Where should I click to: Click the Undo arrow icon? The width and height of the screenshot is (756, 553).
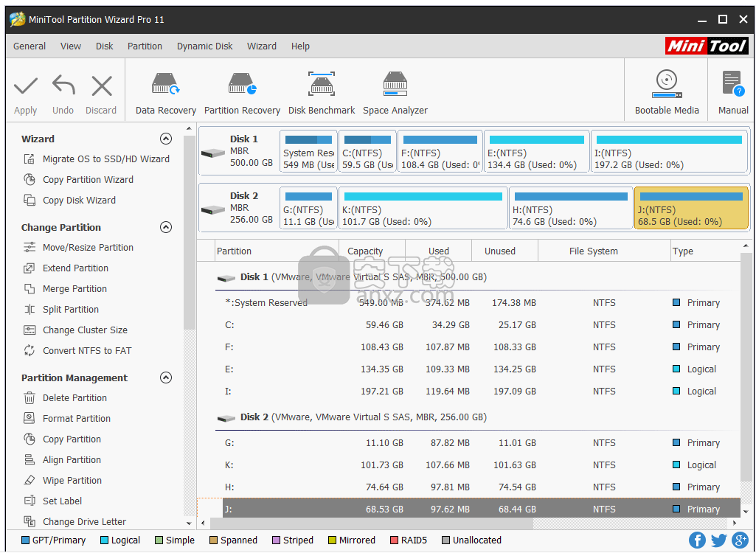pos(63,86)
